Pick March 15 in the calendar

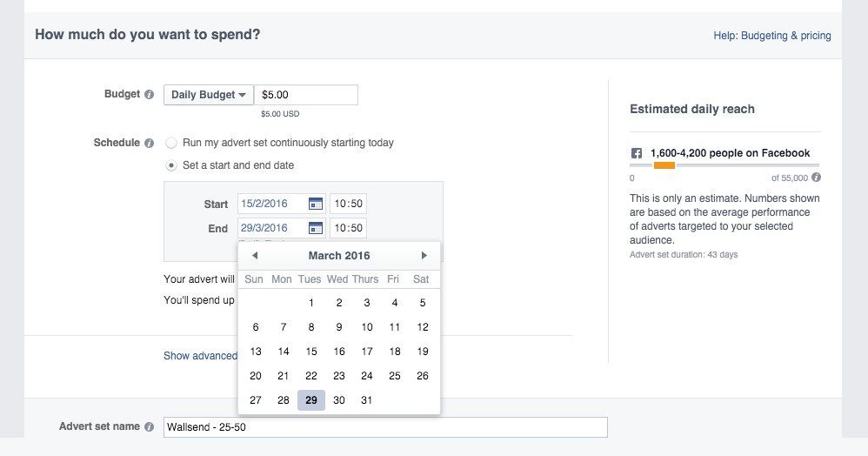[311, 352]
